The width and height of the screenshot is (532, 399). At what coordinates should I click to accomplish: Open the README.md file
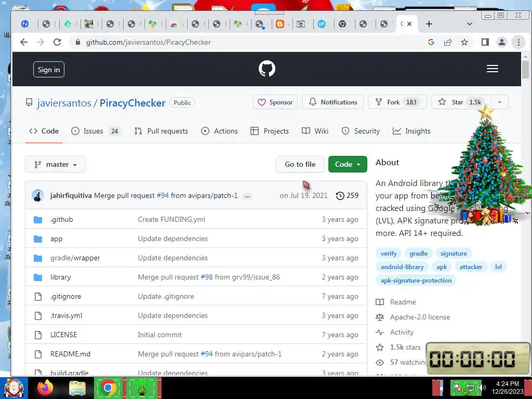70,354
